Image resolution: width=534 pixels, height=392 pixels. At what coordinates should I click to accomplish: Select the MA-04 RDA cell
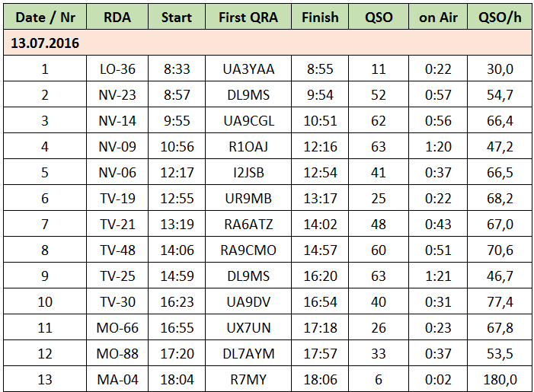(117, 379)
